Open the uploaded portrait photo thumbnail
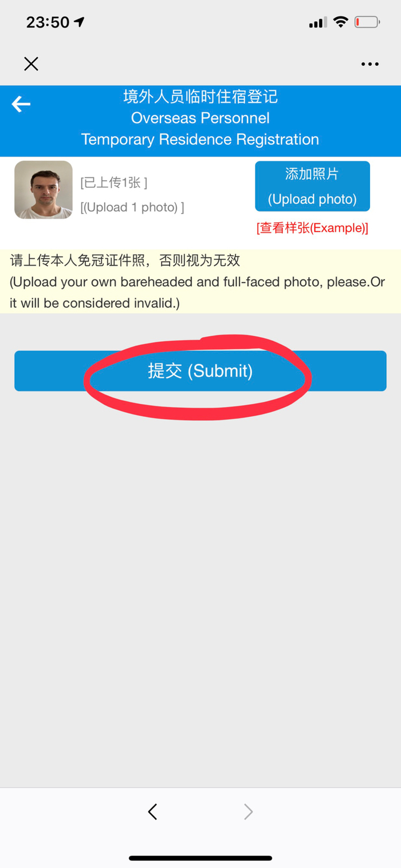Screen dimensions: 401x868 pyautogui.click(x=44, y=190)
